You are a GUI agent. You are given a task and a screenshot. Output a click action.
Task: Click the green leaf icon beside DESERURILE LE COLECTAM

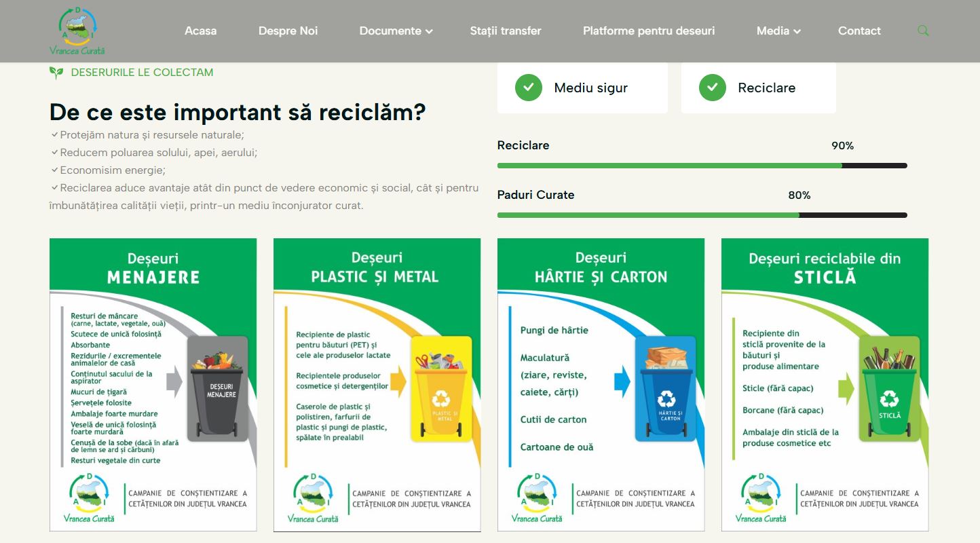point(56,73)
